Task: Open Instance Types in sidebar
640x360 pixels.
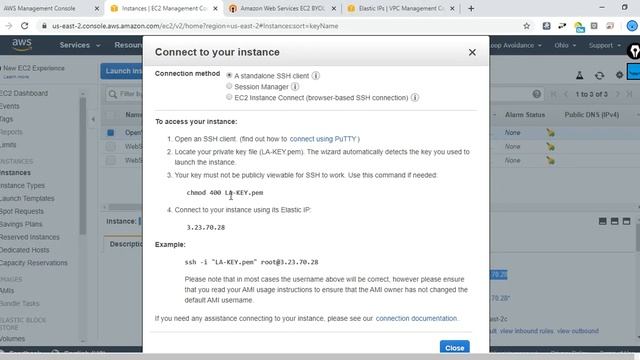Action: pos(22,186)
